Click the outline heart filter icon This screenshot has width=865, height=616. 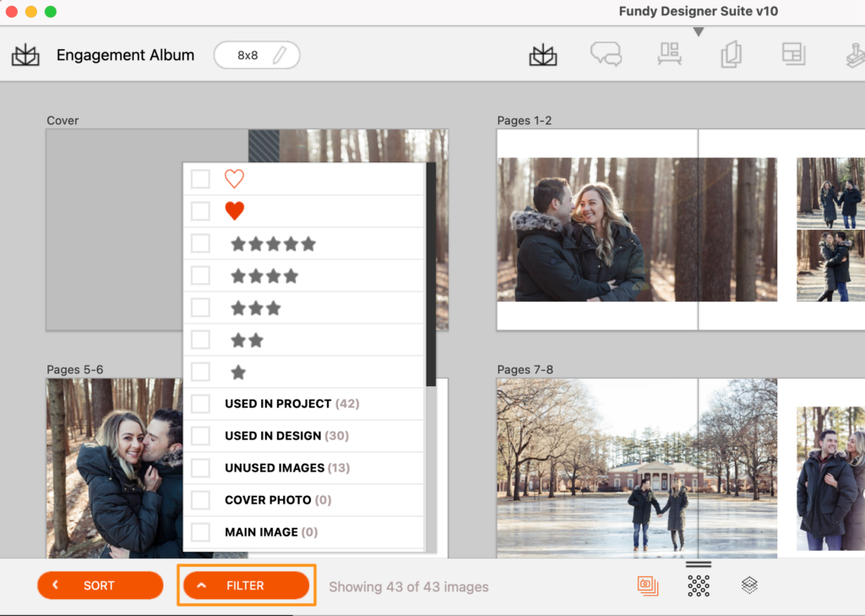[235, 178]
